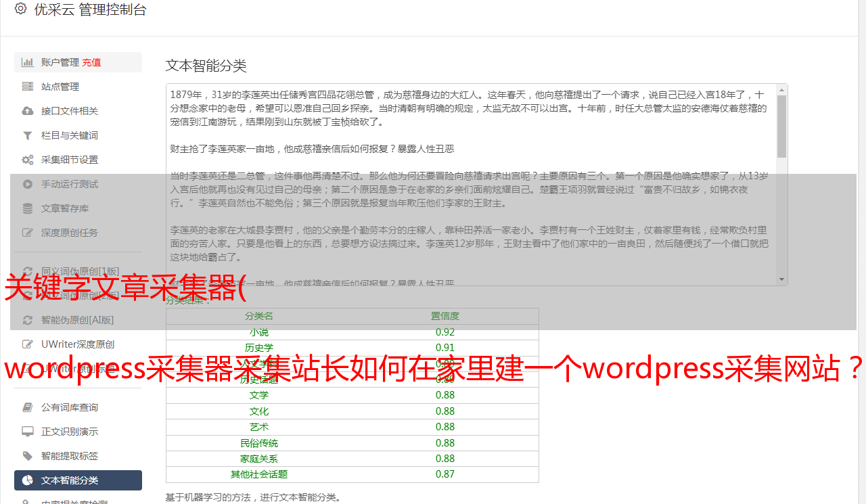Click the gears icon for 采集细节设置
Viewport: 866px width, 504px height.
point(28,160)
